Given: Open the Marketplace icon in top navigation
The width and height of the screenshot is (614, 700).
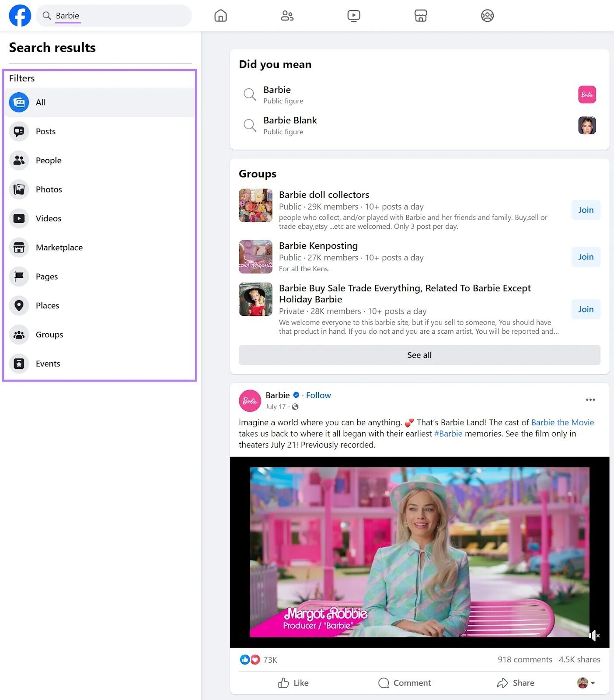Looking at the screenshot, I should pyautogui.click(x=420, y=16).
